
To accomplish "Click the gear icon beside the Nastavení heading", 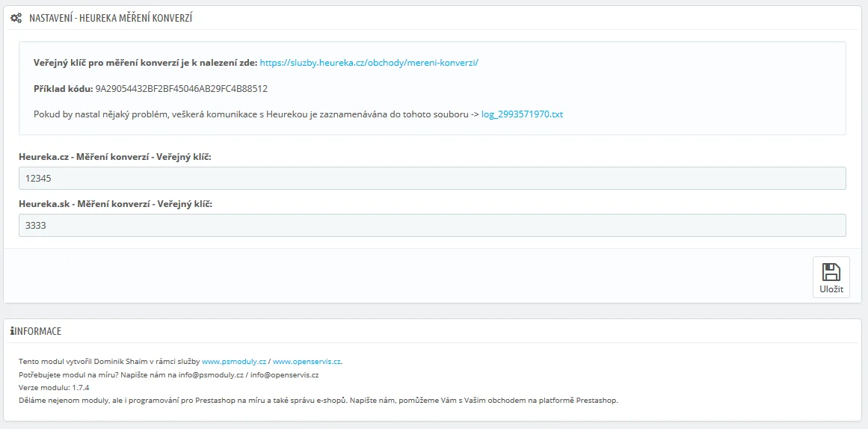I will tap(16, 18).
